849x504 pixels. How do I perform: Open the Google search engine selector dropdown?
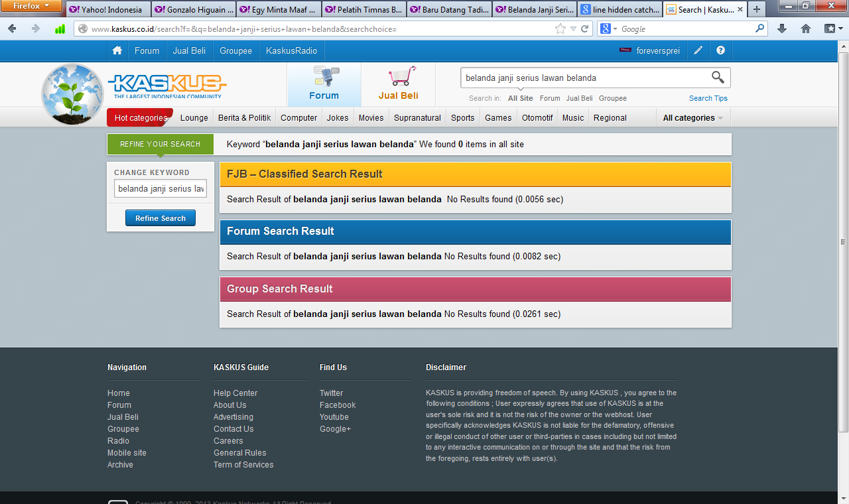609,29
